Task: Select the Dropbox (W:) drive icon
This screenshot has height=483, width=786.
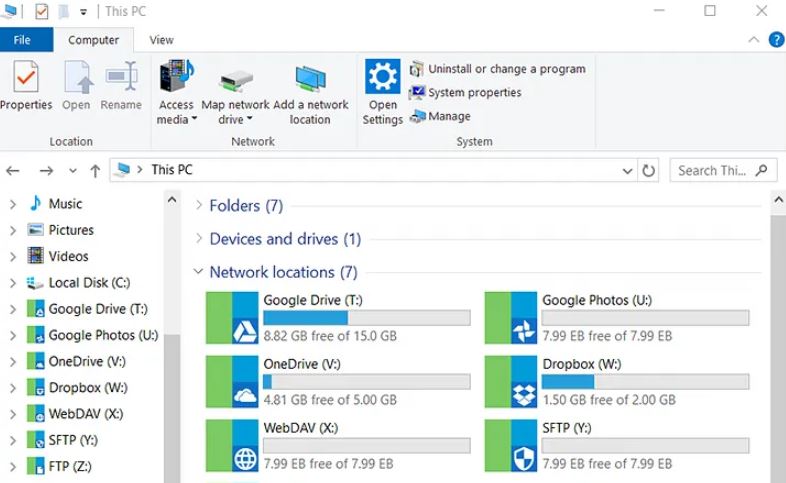Action: pos(511,381)
